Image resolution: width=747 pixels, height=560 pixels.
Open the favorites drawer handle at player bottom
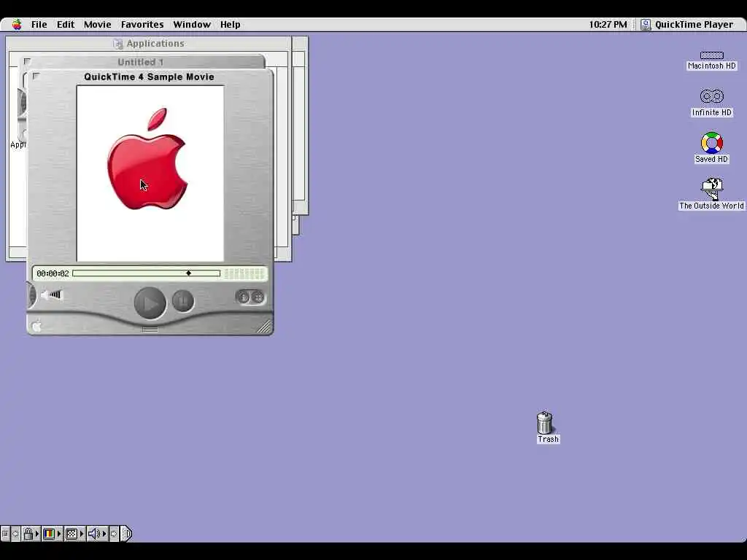150,329
